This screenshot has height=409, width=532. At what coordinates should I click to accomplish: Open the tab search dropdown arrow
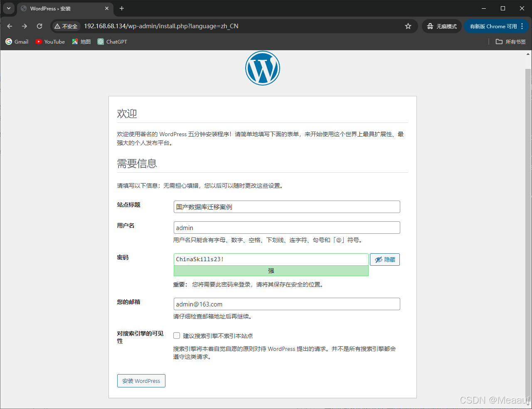(x=8, y=8)
